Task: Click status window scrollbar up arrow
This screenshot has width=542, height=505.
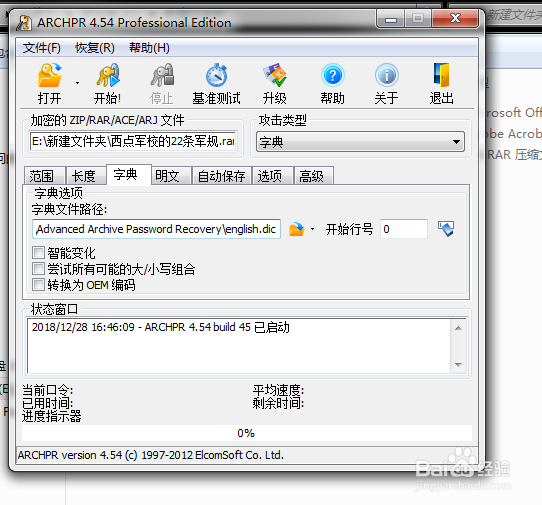Action: [x=458, y=328]
